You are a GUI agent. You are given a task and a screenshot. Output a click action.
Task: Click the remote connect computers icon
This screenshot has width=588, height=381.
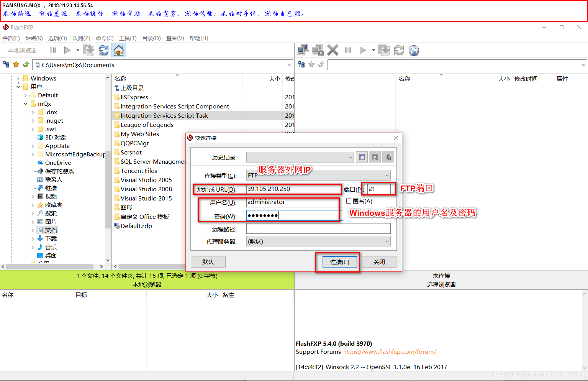(303, 50)
